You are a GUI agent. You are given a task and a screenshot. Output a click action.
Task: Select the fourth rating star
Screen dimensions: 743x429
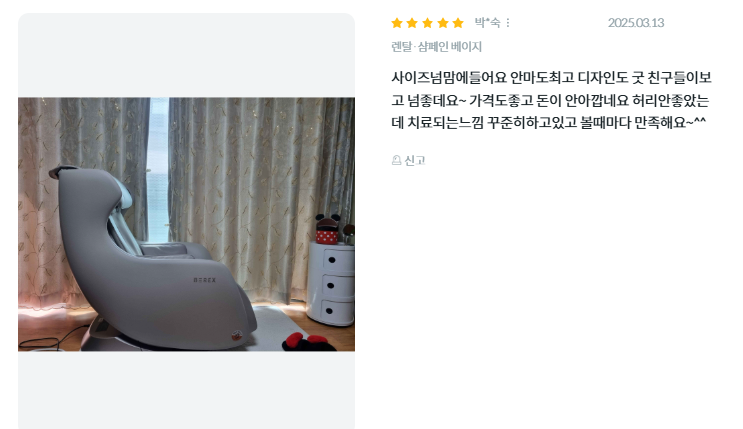(x=443, y=23)
